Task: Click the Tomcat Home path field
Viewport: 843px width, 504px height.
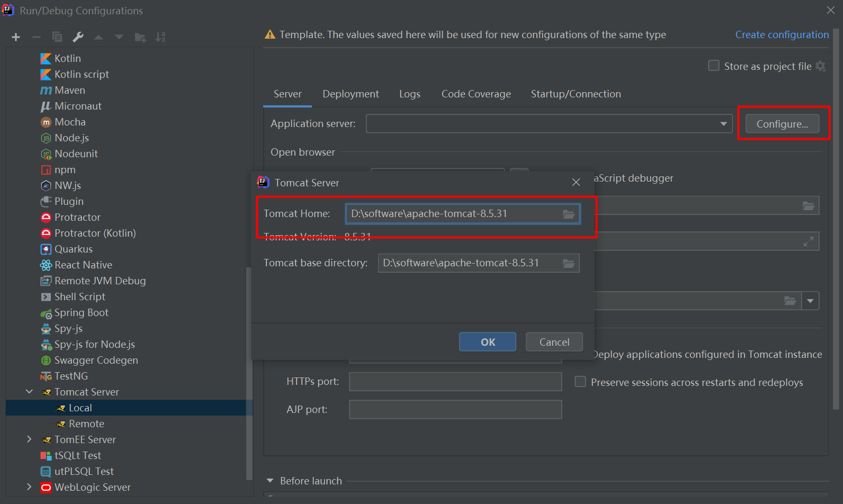Action: click(463, 214)
